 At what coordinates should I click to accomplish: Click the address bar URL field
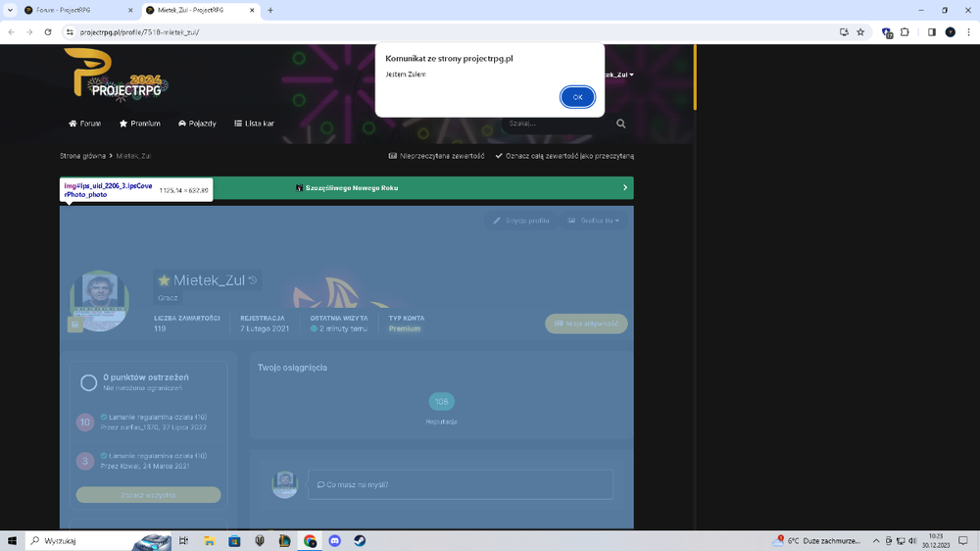tap(450, 32)
